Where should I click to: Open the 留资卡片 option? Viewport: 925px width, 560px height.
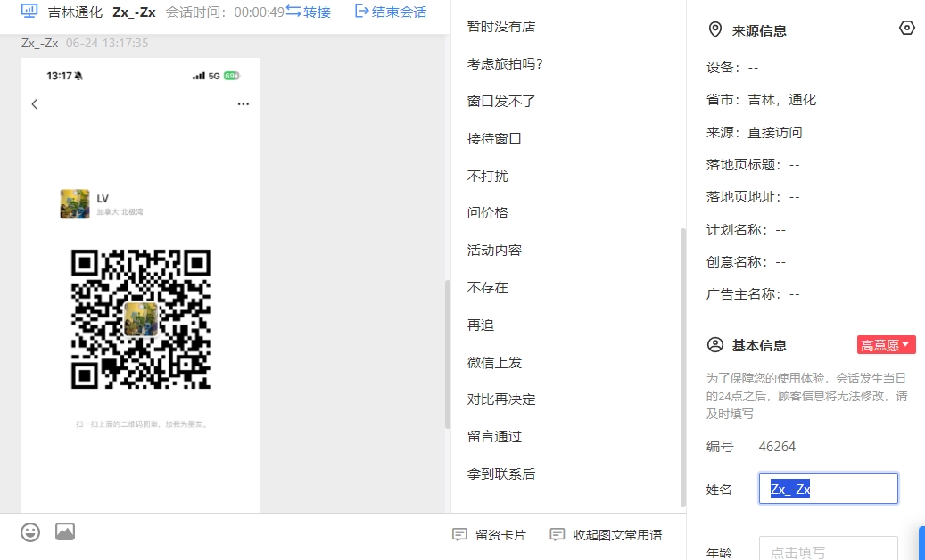point(500,535)
